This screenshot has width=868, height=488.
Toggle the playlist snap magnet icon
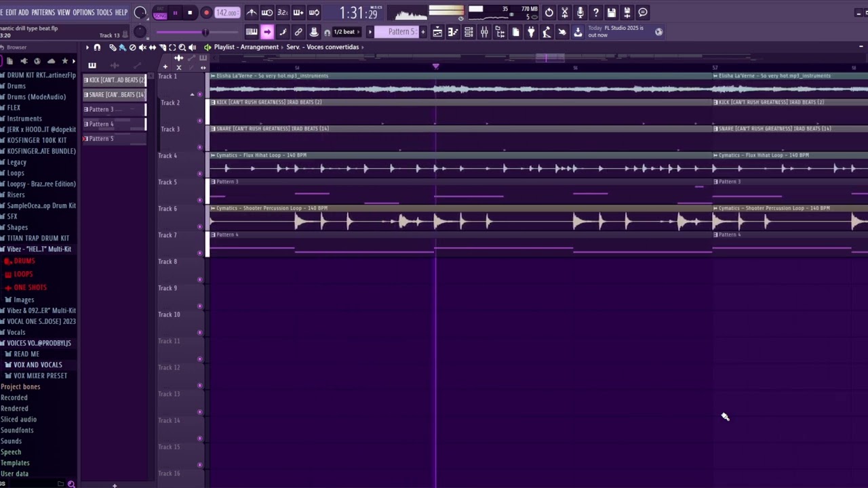(97, 47)
